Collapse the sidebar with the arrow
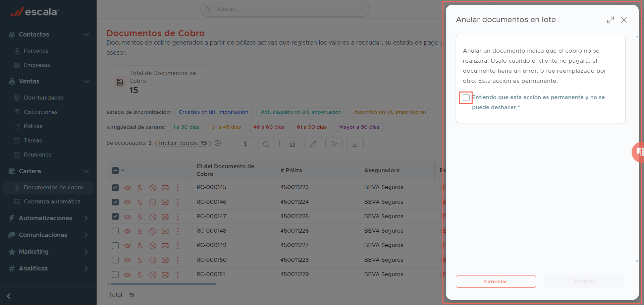The width and height of the screenshot is (644, 305). [x=9, y=296]
